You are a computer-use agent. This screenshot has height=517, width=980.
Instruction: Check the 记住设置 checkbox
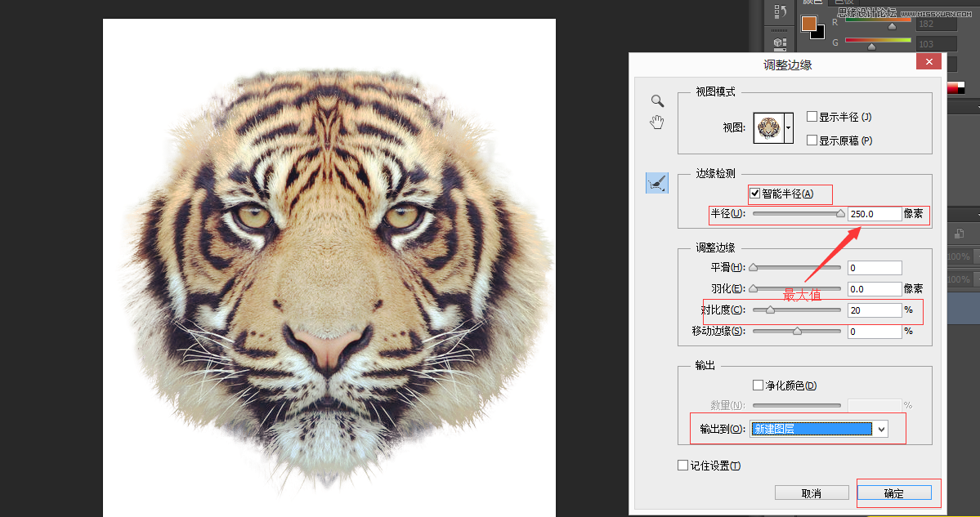coord(683,465)
